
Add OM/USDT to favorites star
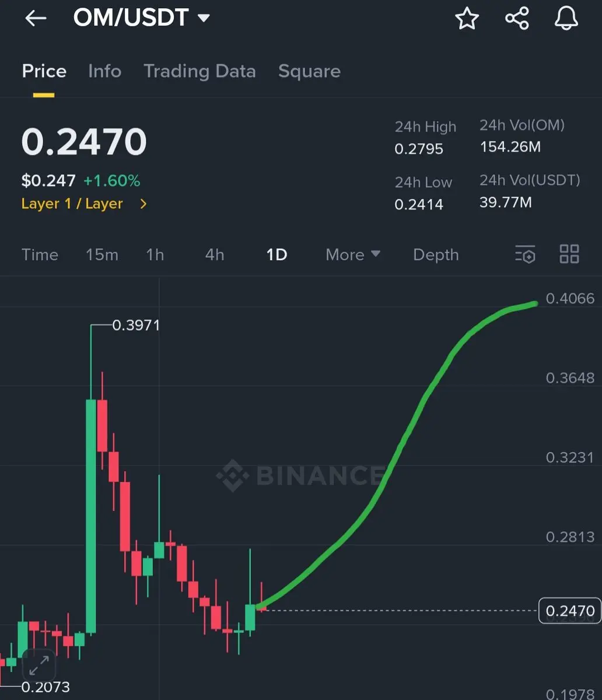pos(467,19)
